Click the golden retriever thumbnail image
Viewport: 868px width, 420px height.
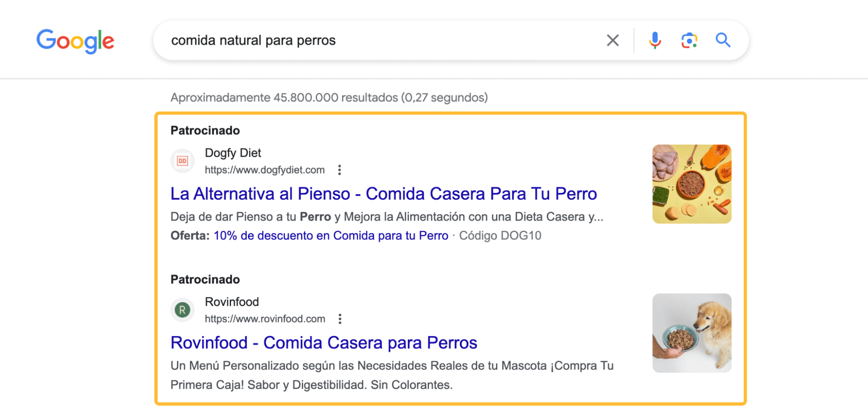coord(691,333)
